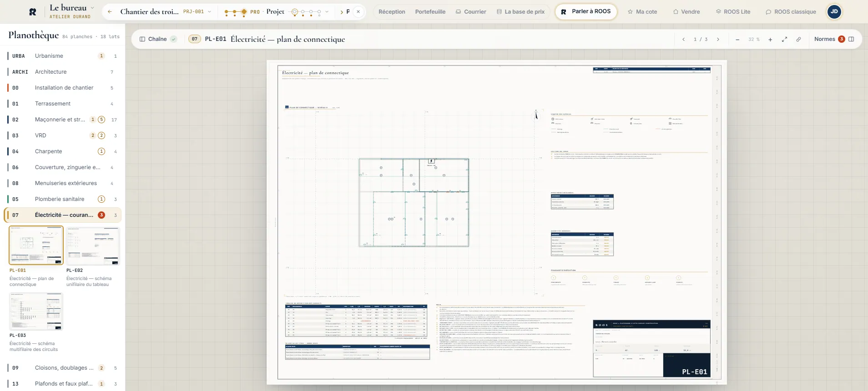Open the JD user avatar
Viewport: 868px width, 391px height.
tap(834, 12)
